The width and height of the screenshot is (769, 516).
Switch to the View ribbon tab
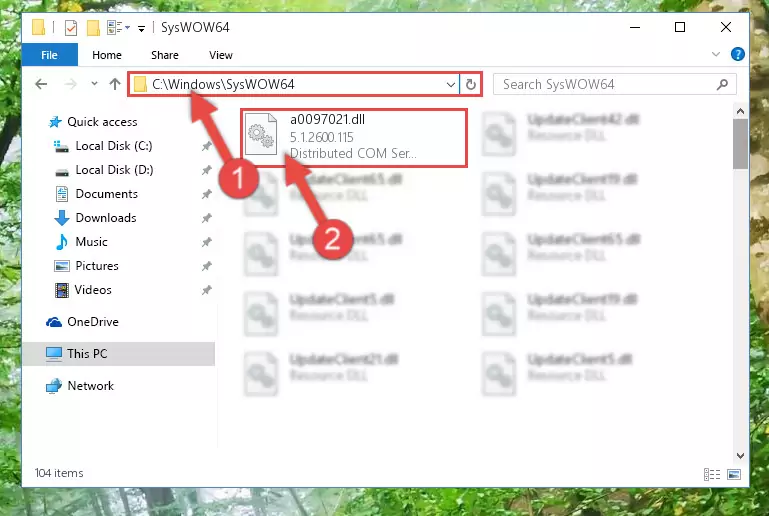[x=221, y=55]
